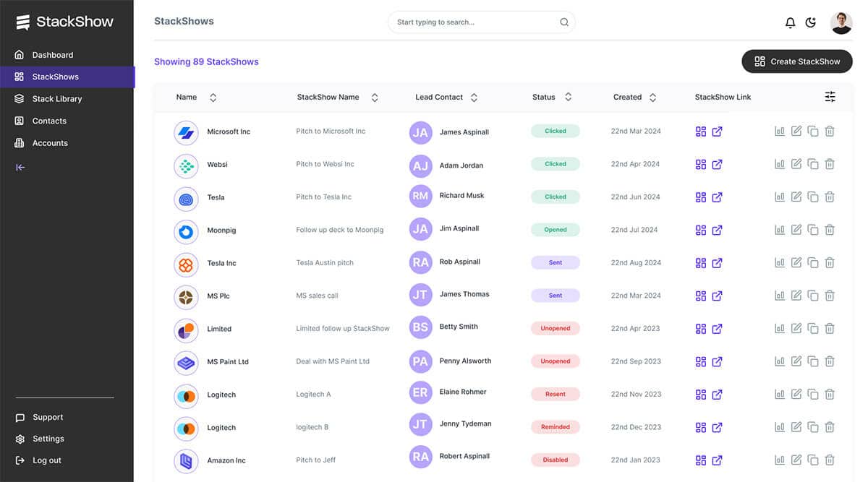Open the table filter options icon
This screenshot has height=482, width=868.
point(830,95)
